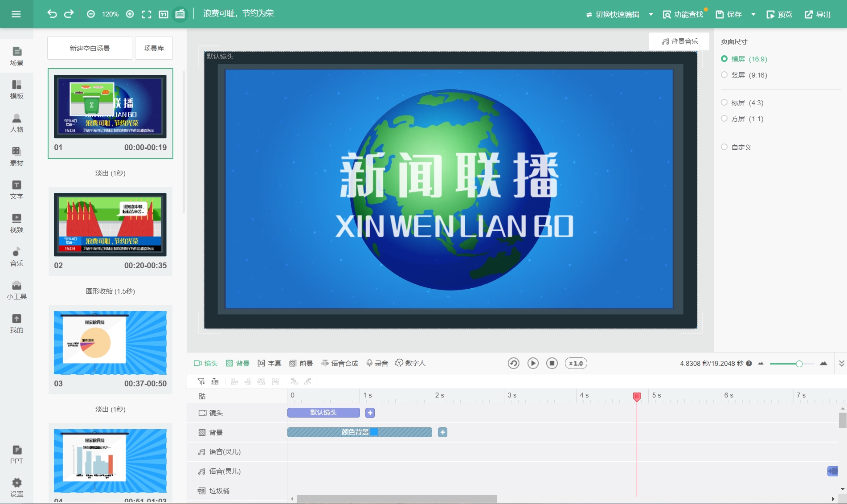Viewport: 847px width, 504px height.
Task: Click the red playhead marker on timeline
Action: (x=637, y=396)
